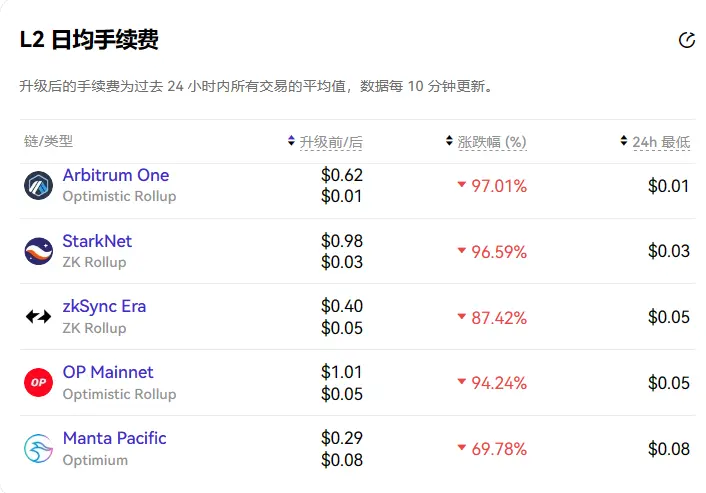706x493 pixels.
Task: Open the OP Mainnet link
Action: point(108,372)
